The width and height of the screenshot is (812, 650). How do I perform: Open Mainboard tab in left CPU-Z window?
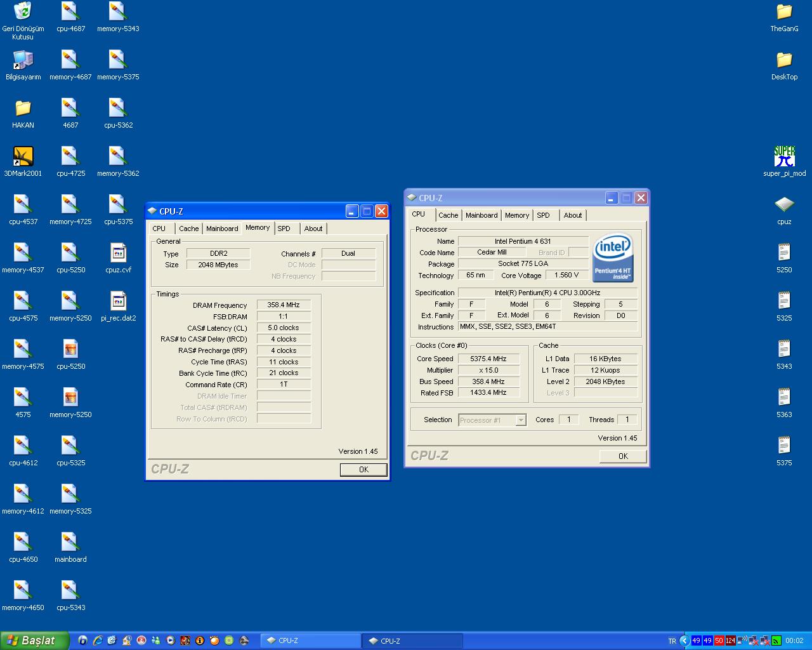(x=222, y=229)
